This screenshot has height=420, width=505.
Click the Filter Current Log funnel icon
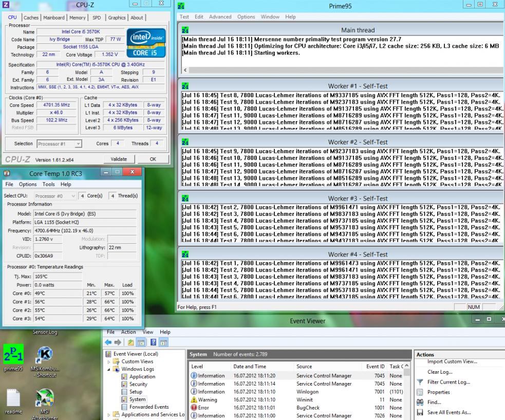[420, 382]
